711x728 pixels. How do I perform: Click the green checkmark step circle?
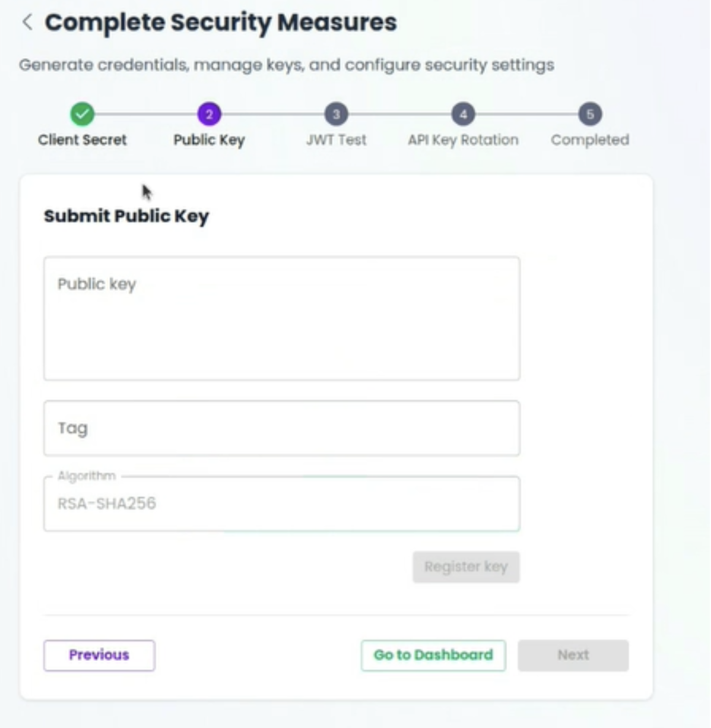tap(82, 114)
